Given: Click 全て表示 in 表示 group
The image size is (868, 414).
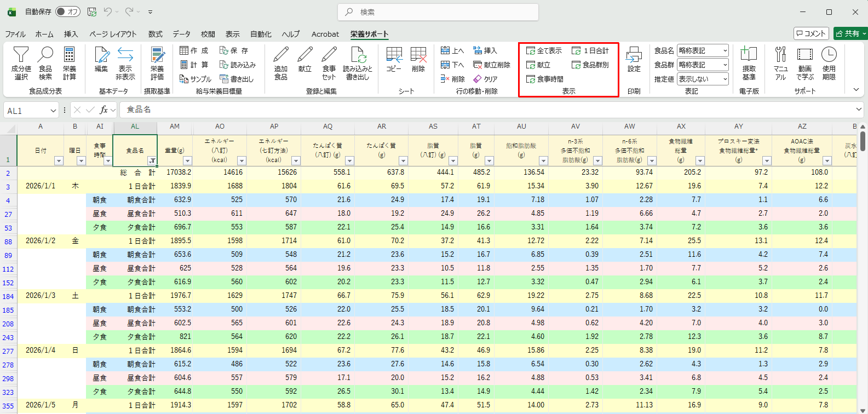Looking at the screenshot, I should pos(544,50).
